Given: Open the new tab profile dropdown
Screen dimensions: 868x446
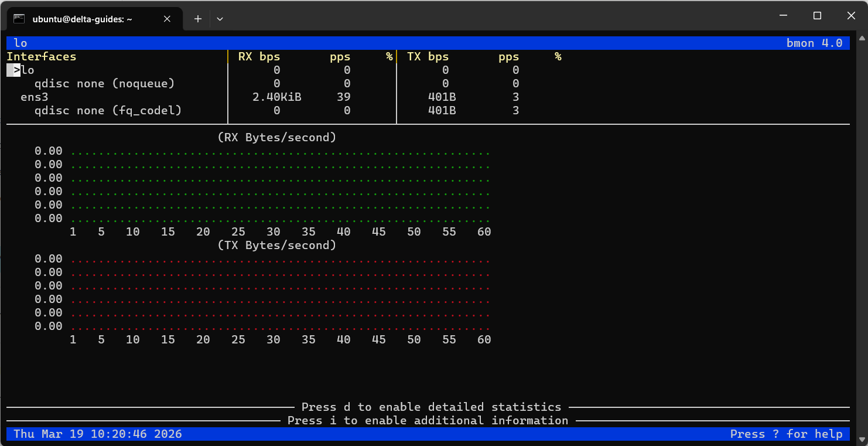Looking at the screenshot, I should (x=220, y=19).
